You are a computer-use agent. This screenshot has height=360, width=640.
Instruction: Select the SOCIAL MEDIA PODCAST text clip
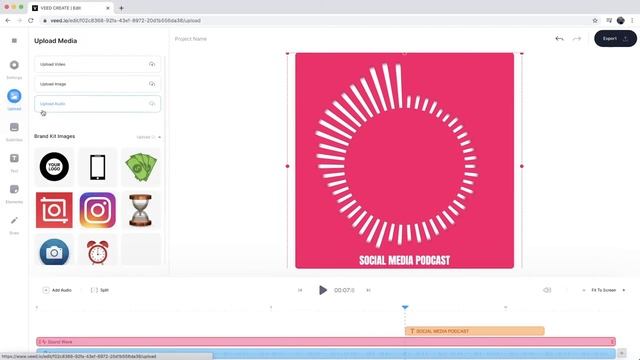tap(474, 331)
